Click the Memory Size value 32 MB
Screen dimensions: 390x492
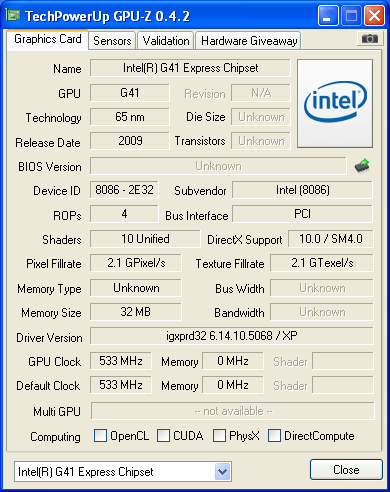tap(136, 312)
